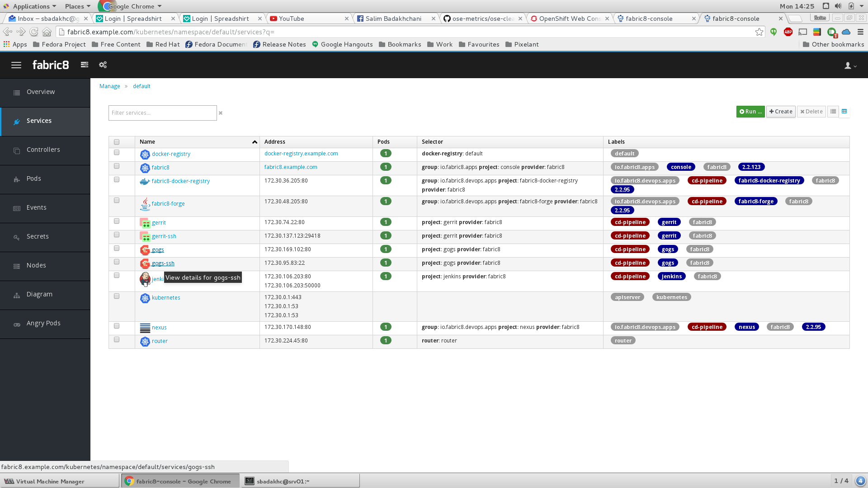Click the nexus service icon
Screen dimensions: 868x488
(x=145, y=328)
